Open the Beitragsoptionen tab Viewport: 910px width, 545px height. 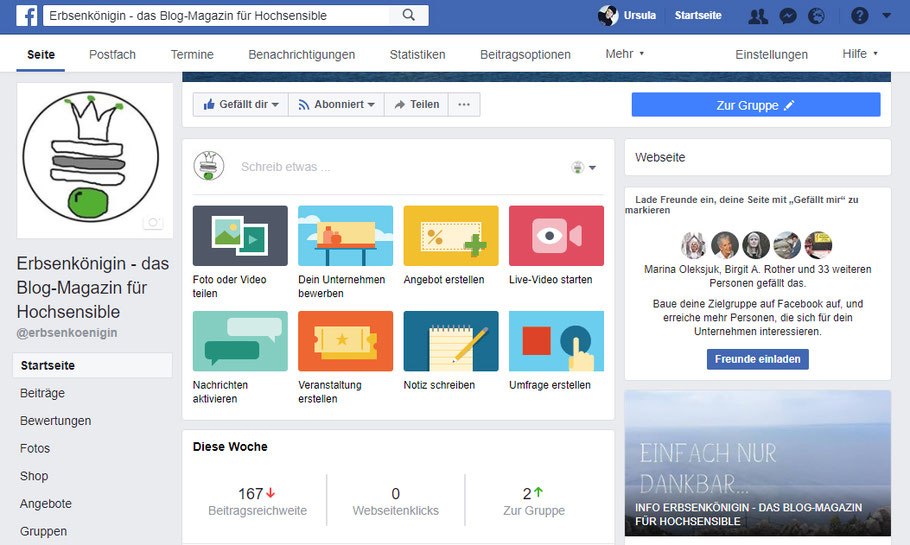(x=525, y=55)
